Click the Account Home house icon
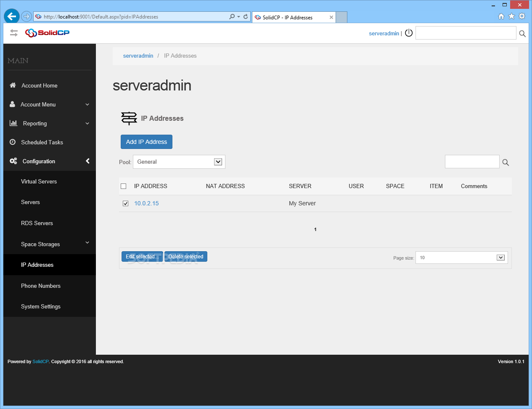The image size is (532, 409). [13, 85]
